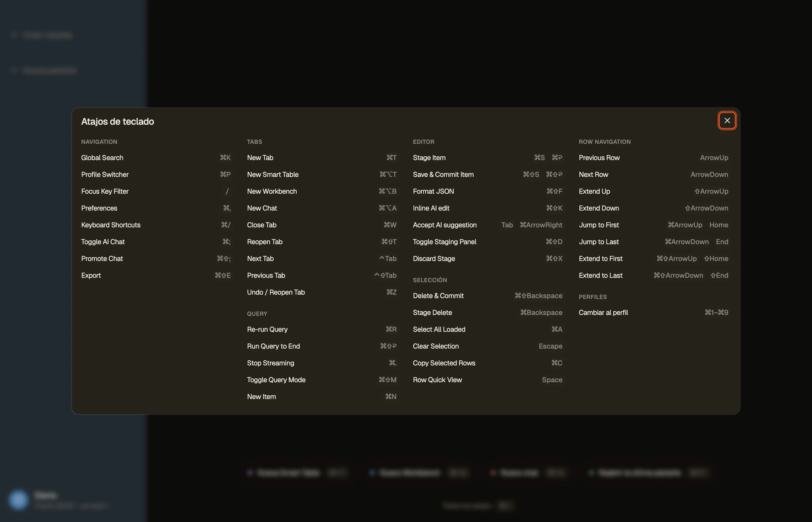Close the Atajos de teclado dialog
This screenshot has width=812, height=522.
727,121
